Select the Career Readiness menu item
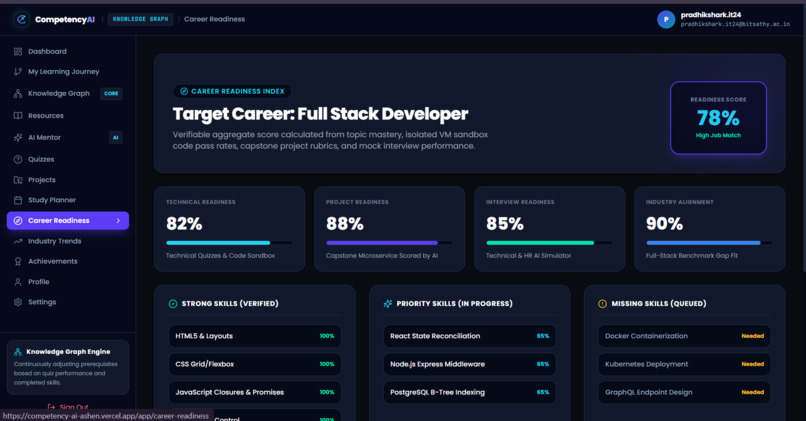Viewport: 806px width, 421px height. click(68, 221)
